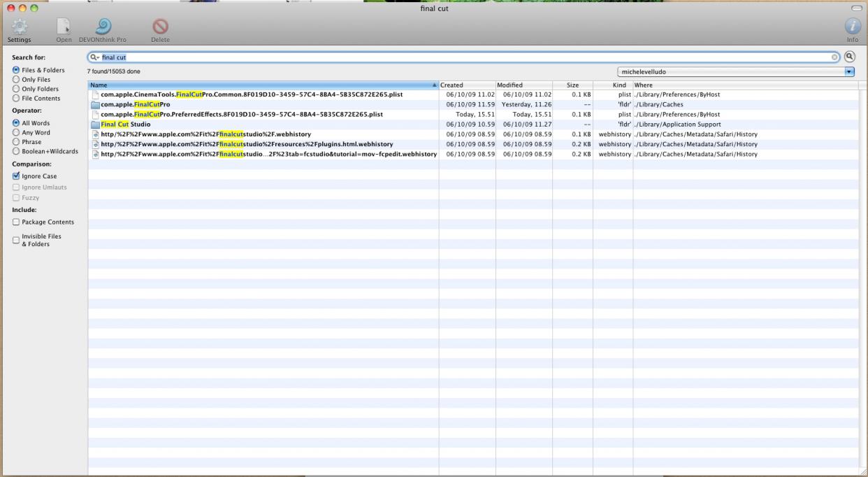Viewport: 868px width, 477px height.
Task: Click file icon of CinemaTools plist
Action: coord(95,94)
